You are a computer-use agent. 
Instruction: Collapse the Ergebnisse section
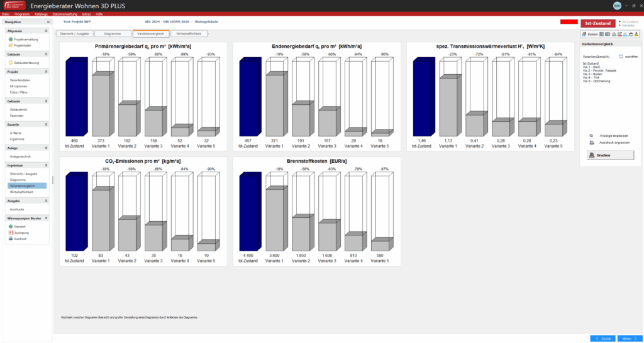click(47, 165)
